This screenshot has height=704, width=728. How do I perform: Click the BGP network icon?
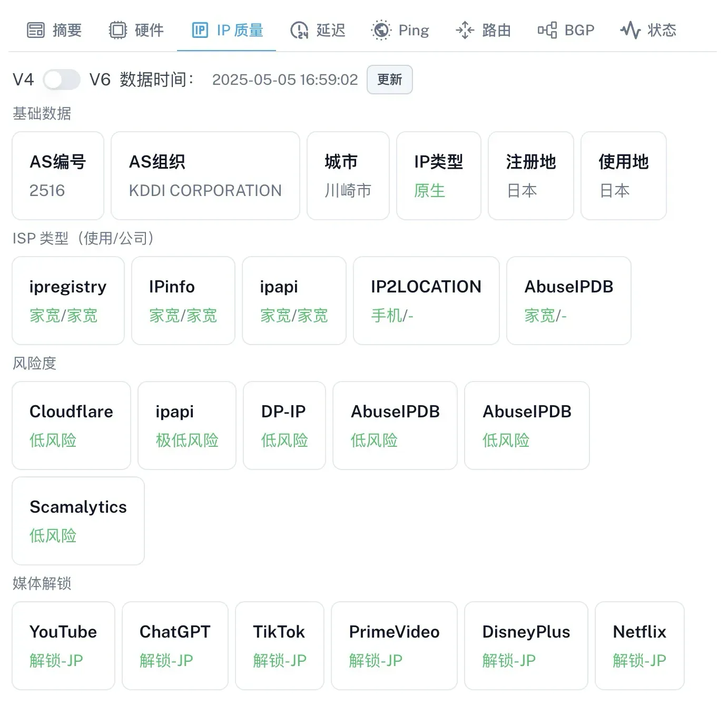[547, 31]
